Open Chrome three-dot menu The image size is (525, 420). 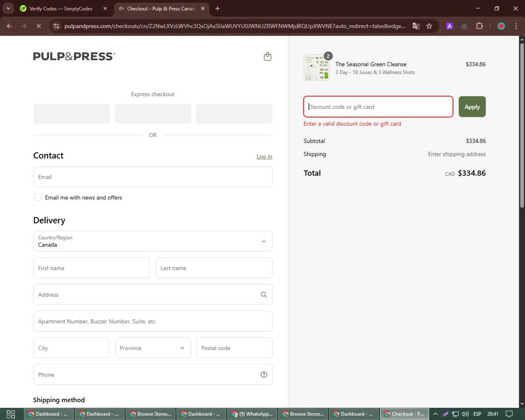point(516,26)
